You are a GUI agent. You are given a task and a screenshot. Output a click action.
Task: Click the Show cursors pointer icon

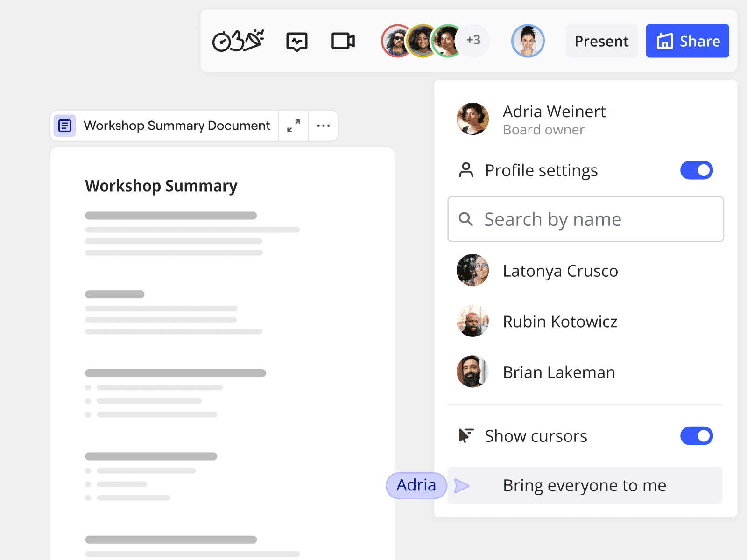(466, 436)
